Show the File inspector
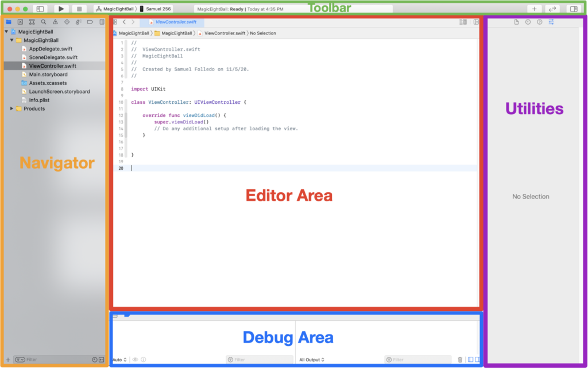Screen dimensions: 588x370 pos(517,22)
